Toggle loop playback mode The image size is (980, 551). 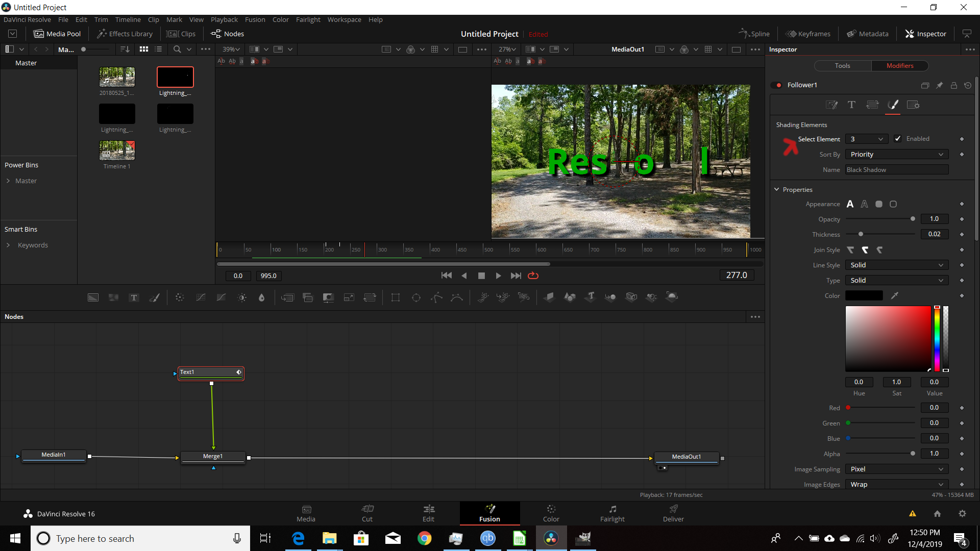tap(533, 275)
